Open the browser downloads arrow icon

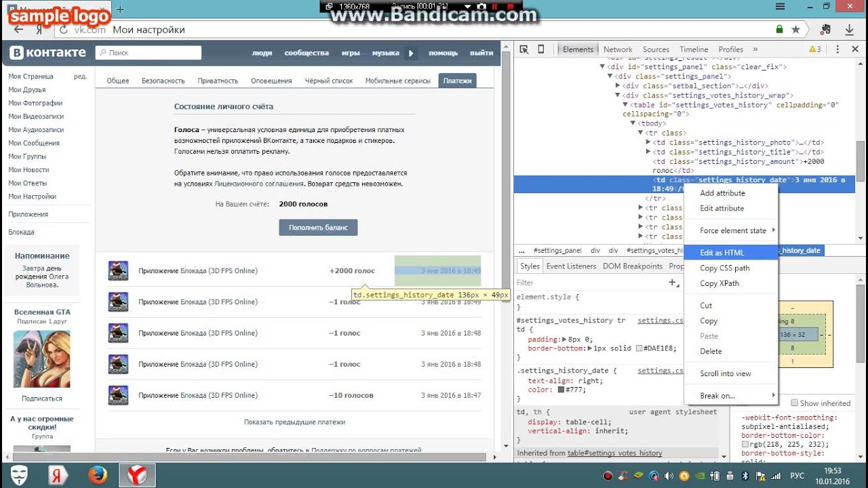(849, 30)
